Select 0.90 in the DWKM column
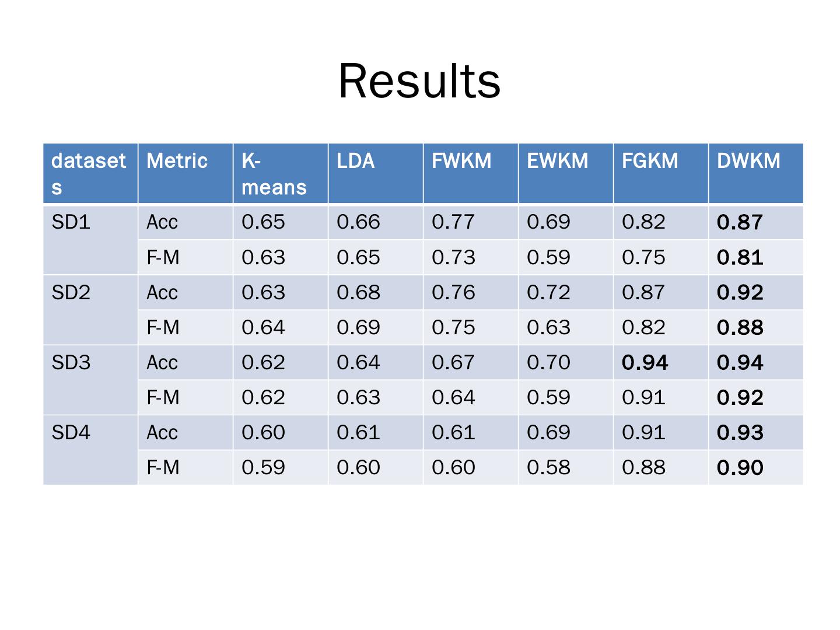 [x=740, y=467]
